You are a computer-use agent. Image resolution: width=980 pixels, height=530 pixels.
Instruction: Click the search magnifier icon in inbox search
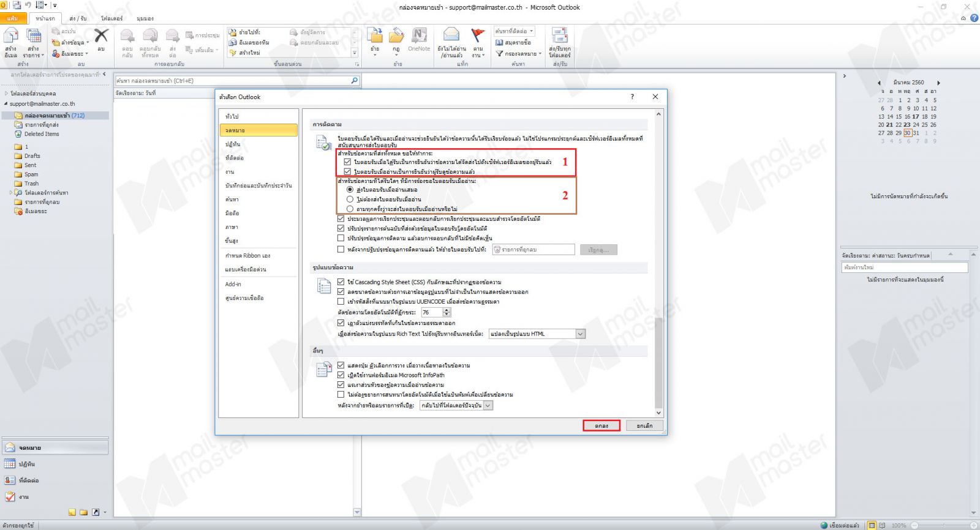tap(354, 80)
